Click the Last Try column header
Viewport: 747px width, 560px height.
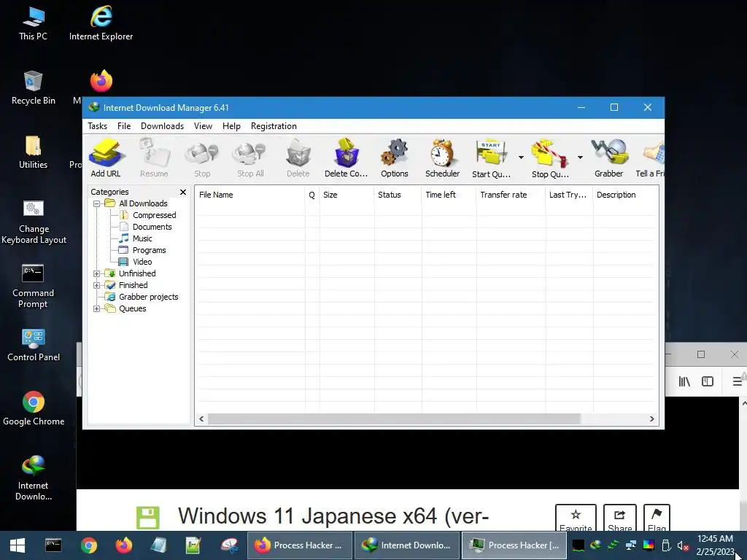pos(569,195)
